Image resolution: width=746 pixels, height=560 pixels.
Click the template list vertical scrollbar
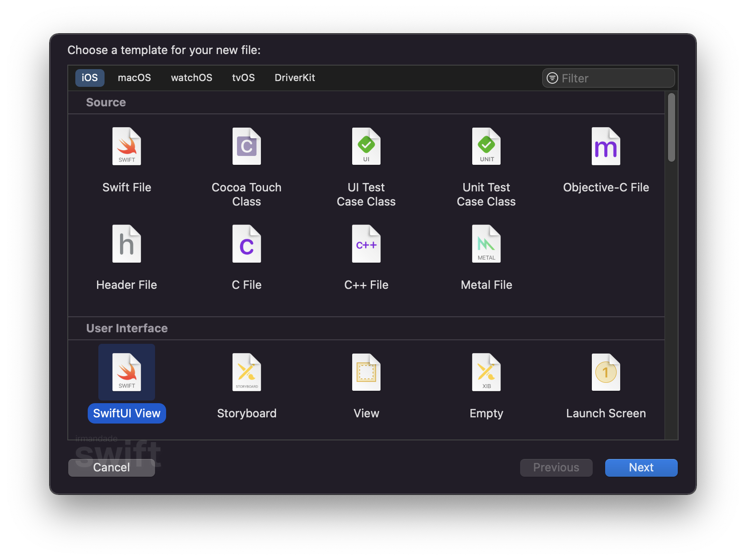click(672, 128)
